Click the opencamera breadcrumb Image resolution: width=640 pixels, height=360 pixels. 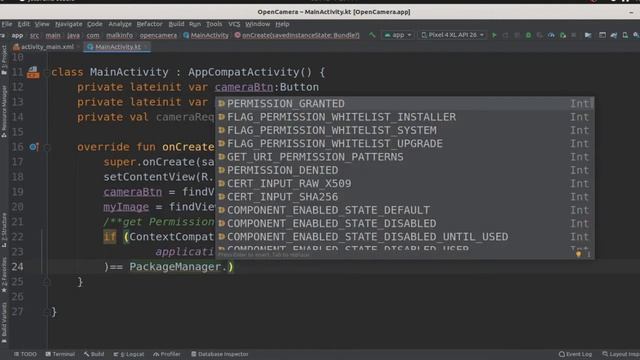158,36
